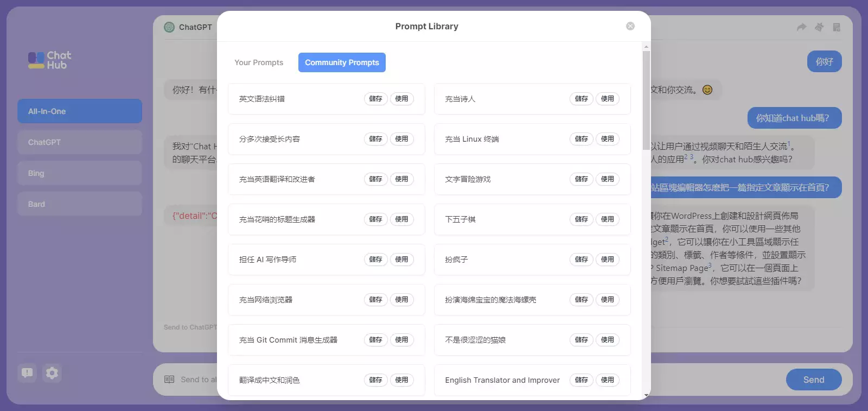Save the 分多次接受长内容 prompt

(375, 139)
